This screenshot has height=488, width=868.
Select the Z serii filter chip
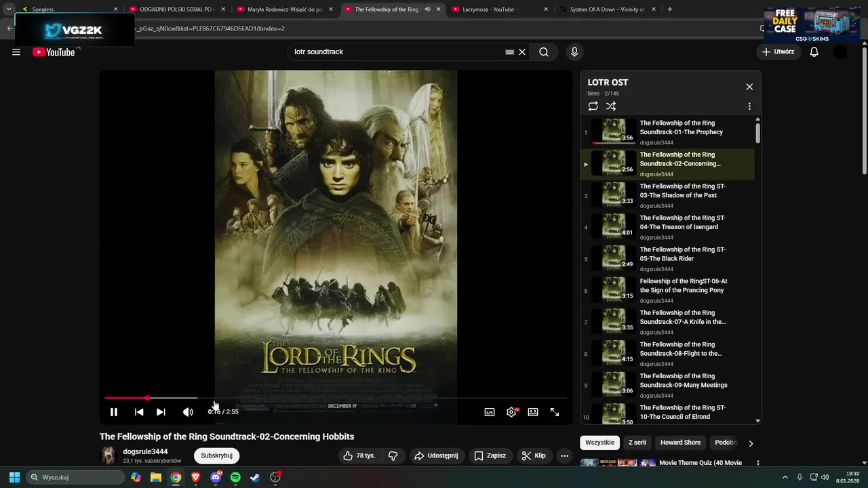pyautogui.click(x=637, y=443)
